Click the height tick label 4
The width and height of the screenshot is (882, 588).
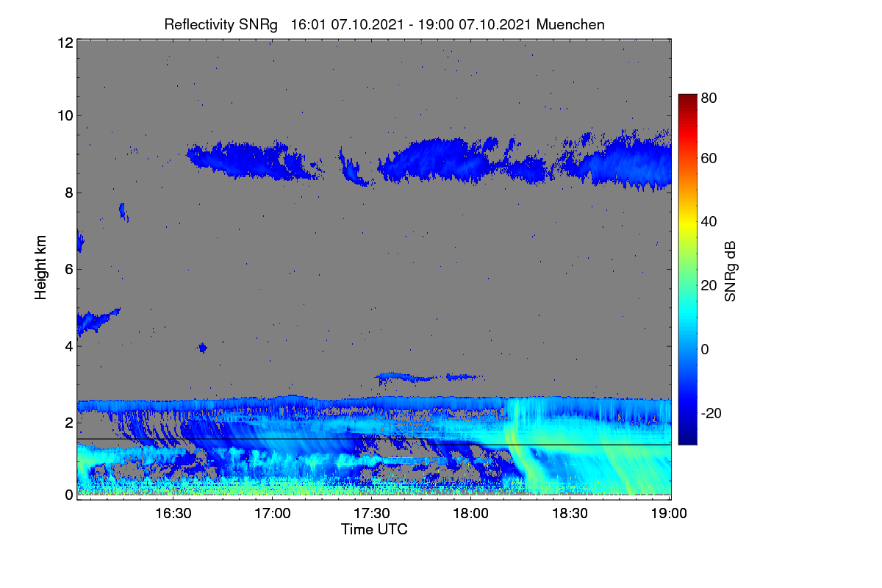tap(68, 345)
